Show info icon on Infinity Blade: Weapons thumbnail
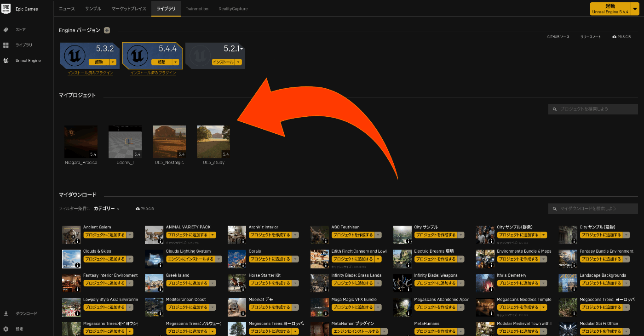Screen dimensions: 644x336 (409, 289)
